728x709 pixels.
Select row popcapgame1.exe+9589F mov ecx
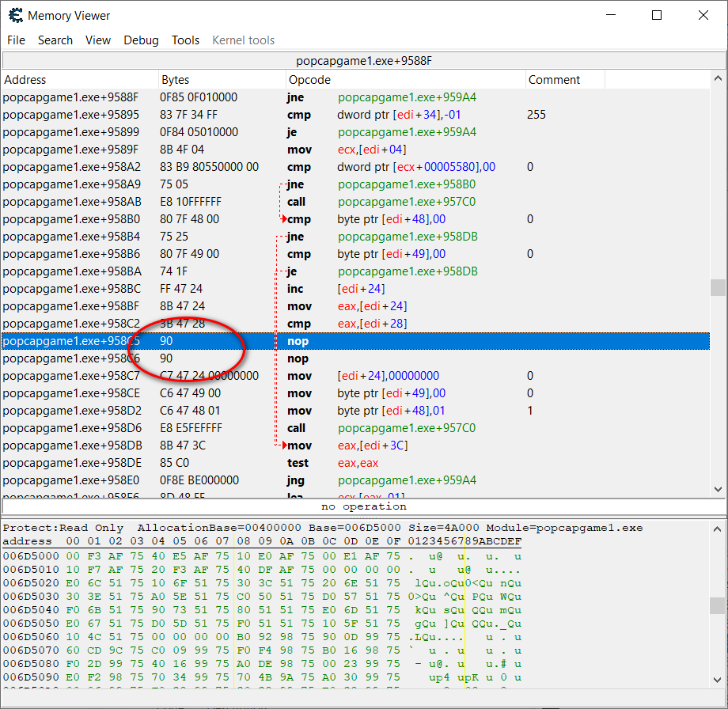pyautogui.click(x=355, y=150)
